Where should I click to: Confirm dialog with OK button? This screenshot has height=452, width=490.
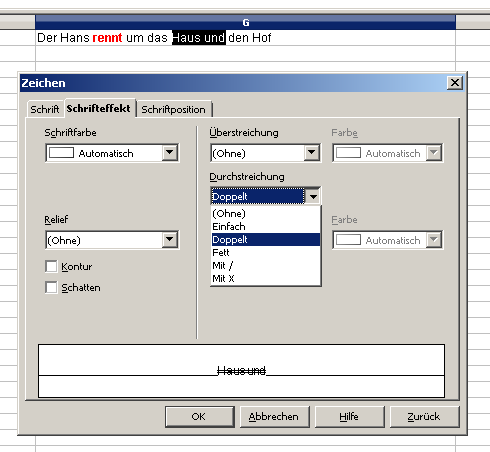click(x=200, y=416)
